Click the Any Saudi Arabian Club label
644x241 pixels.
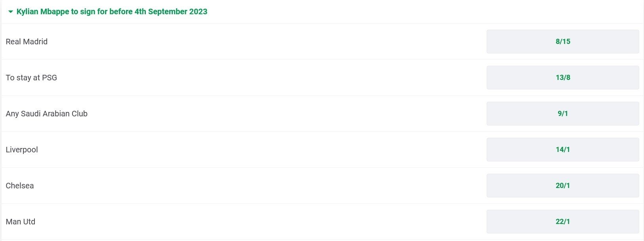point(46,114)
